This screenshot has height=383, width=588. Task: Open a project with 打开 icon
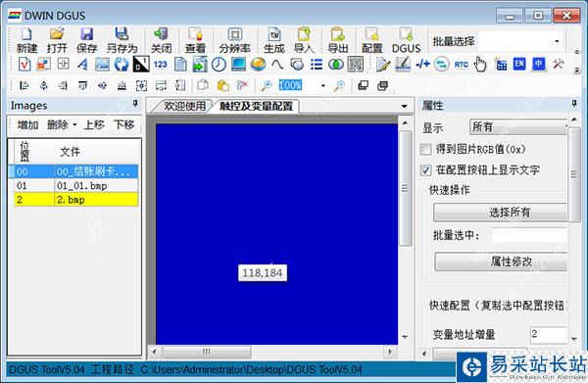[x=57, y=40]
